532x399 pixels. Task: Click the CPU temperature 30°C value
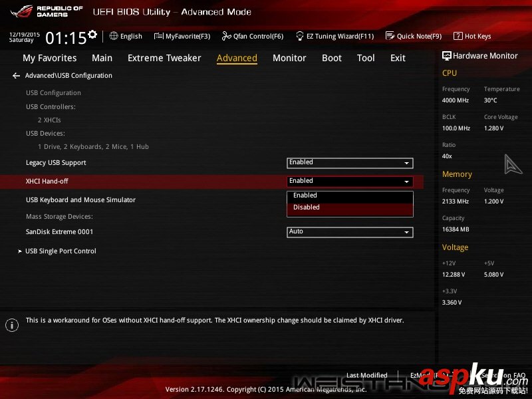490,100
